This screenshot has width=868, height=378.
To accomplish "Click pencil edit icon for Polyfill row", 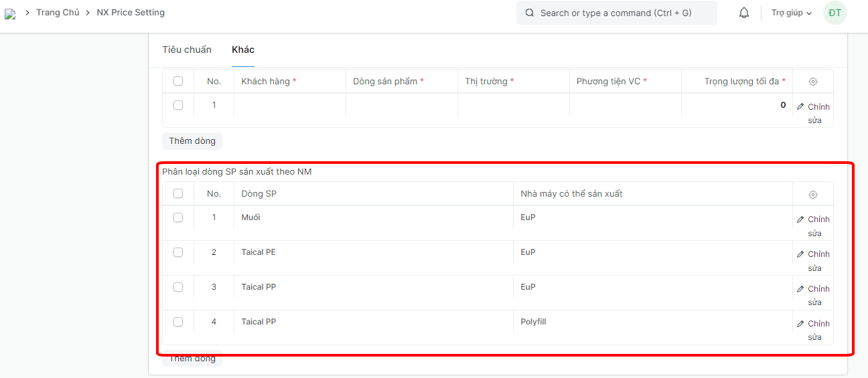I will pyautogui.click(x=800, y=324).
